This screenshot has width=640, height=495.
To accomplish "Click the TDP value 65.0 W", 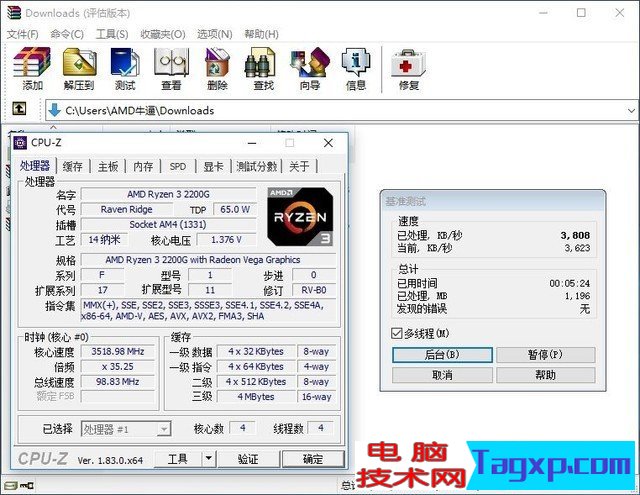I will [235, 209].
